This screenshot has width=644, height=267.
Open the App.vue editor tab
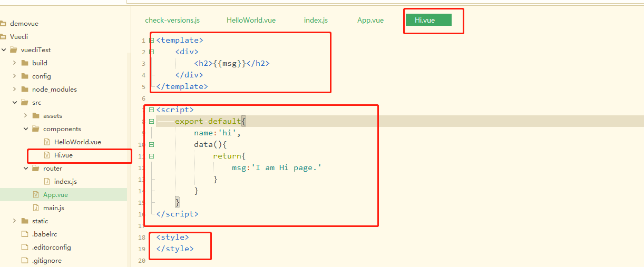coord(370,20)
